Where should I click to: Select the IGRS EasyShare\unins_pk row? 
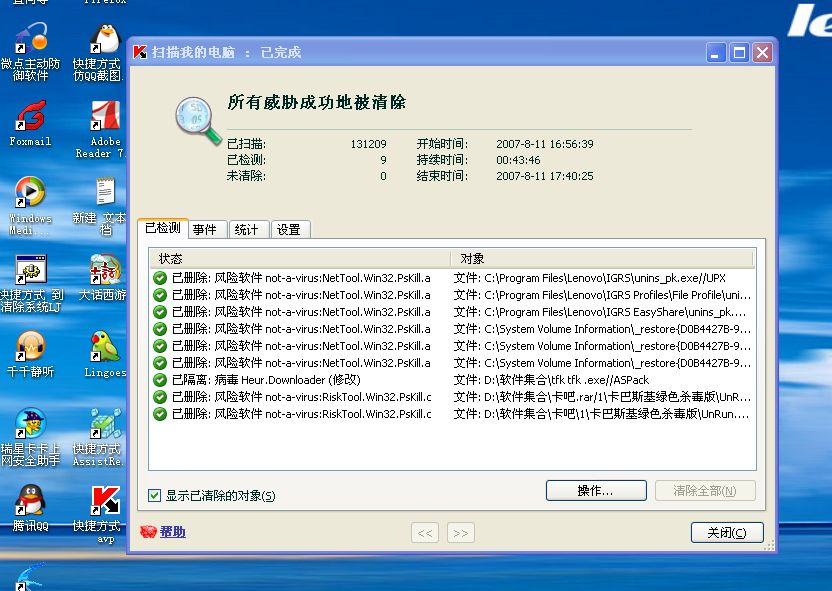click(x=452, y=312)
